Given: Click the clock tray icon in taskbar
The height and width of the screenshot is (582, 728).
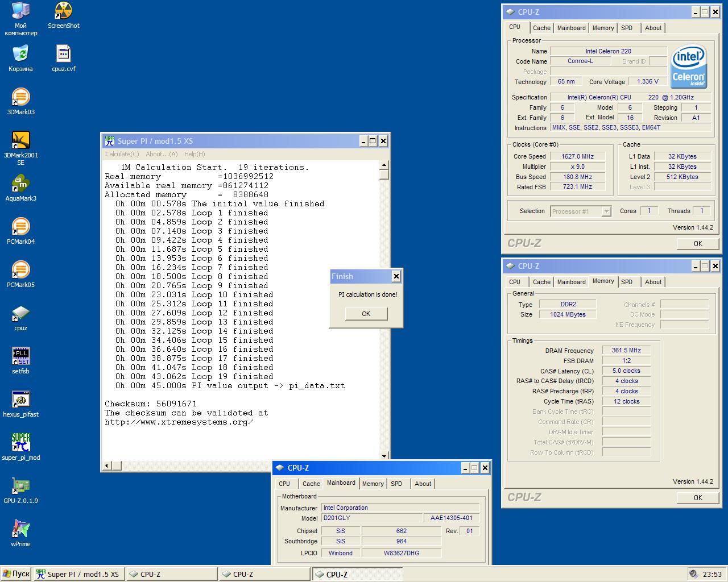Looking at the screenshot, I should [693, 574].
